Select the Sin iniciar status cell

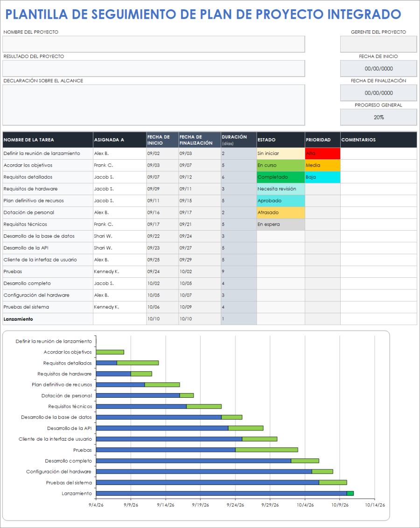point(280,153)
